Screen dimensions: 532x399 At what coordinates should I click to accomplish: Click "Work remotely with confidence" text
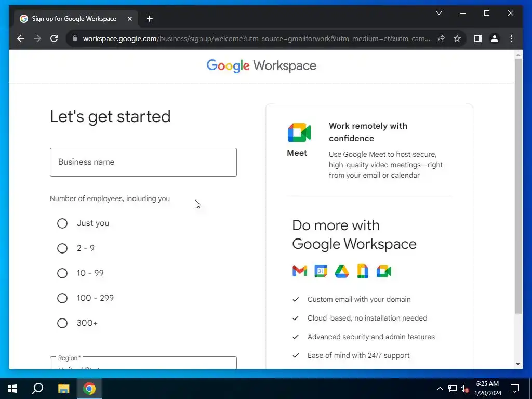[368, 132]
